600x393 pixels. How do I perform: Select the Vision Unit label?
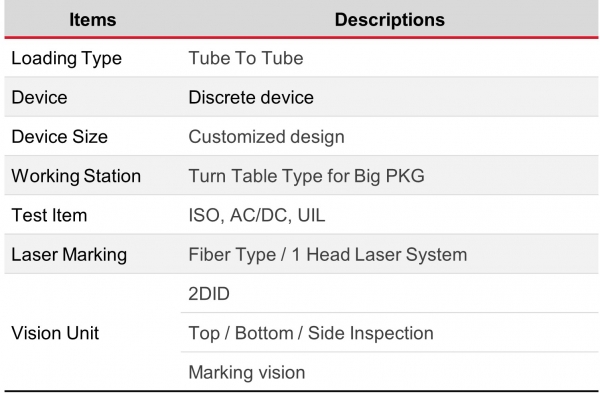[x=55, y=333]
